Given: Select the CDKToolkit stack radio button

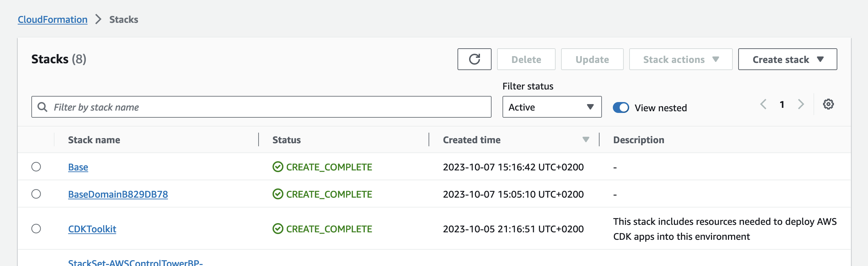Looking at the screenshot, I should pos(36,229).
